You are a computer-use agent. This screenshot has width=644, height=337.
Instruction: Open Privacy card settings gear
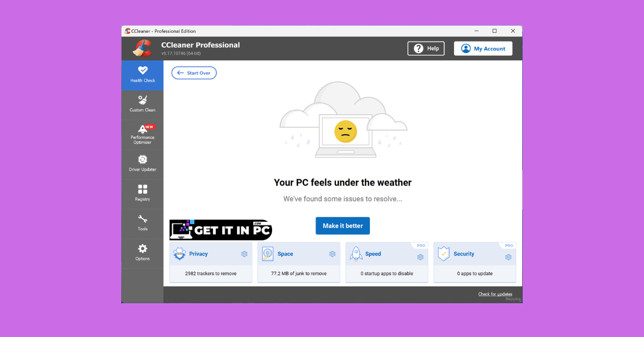pos(244,254)
